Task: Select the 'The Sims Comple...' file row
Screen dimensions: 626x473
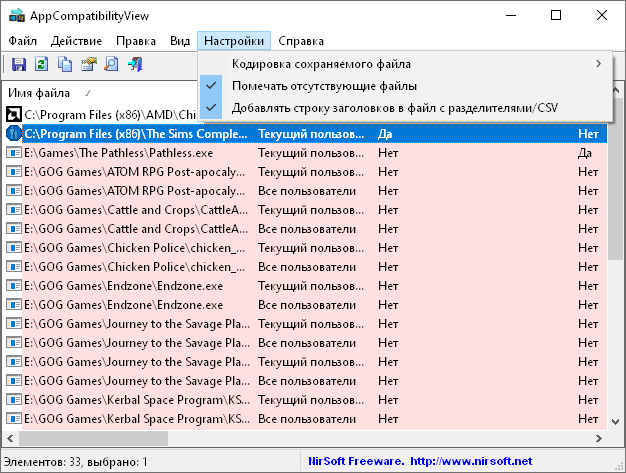Action: (307, 134)
